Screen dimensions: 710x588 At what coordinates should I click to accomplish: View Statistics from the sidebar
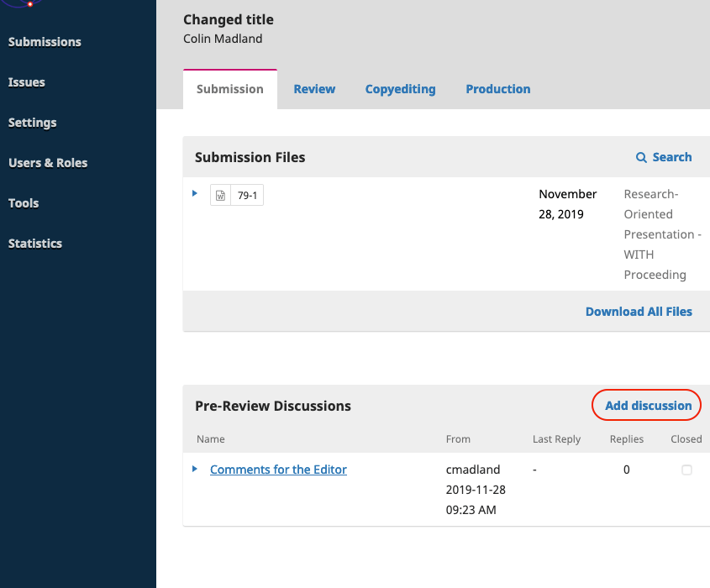click(35, 244)
